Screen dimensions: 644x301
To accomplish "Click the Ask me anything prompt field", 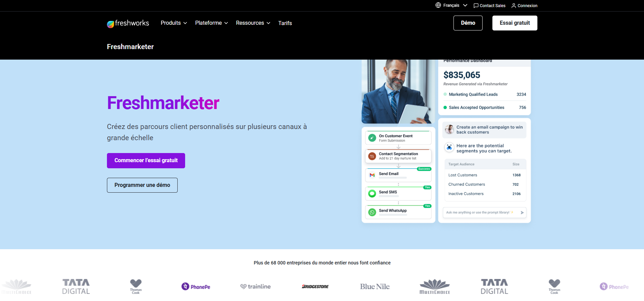I will coord(485,213).
